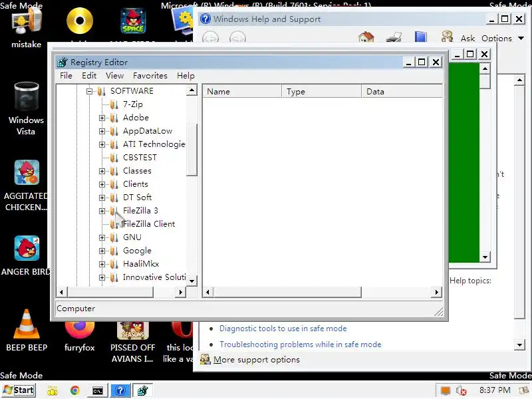
Task: Select the FileZilla Client key
Action: [148, 224]
